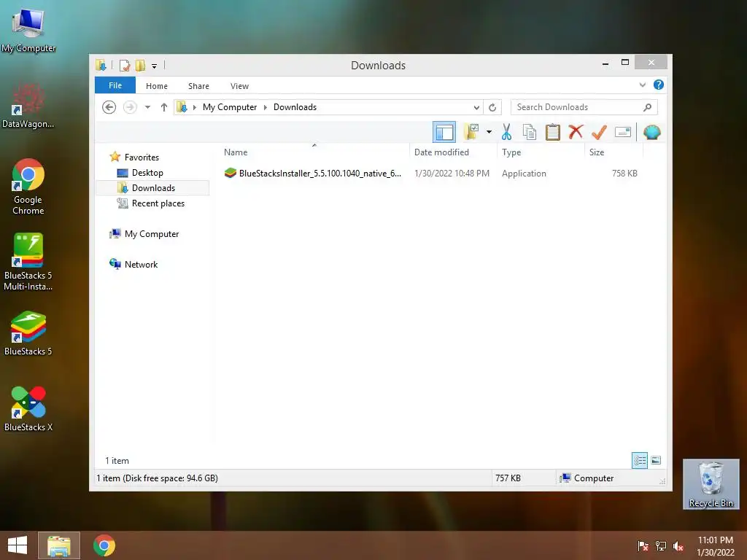Click New folder icon in title bar

(x=141, y=65)
